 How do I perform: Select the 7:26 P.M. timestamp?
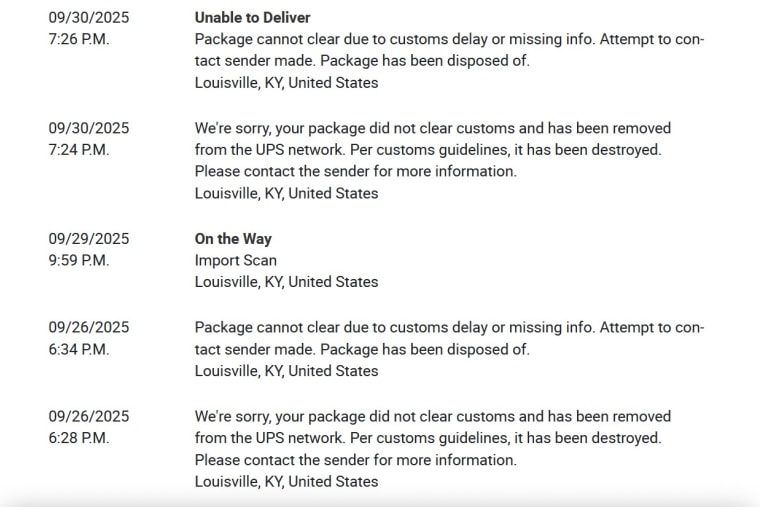[x=79, y=39]
